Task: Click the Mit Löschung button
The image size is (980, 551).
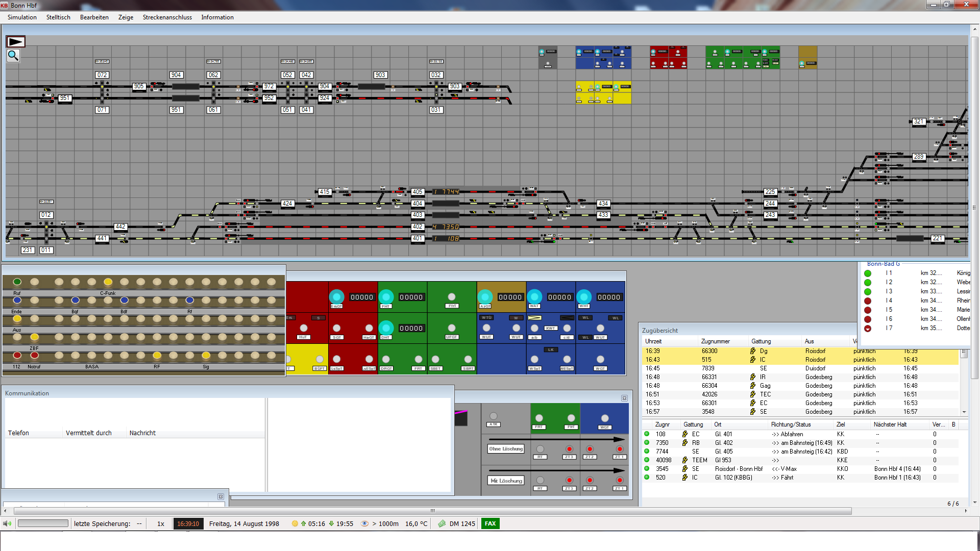Action: click(506, 481)
